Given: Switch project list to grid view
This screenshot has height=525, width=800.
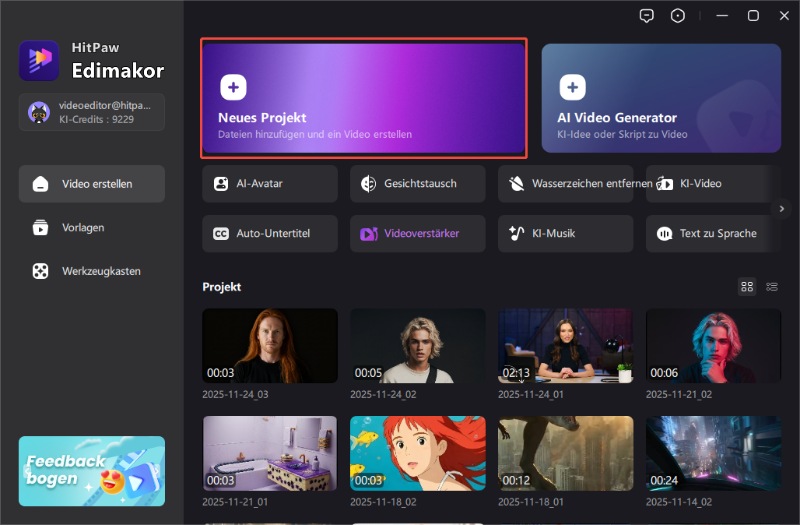Looking at the screenshot, I should tap(746, 287).
